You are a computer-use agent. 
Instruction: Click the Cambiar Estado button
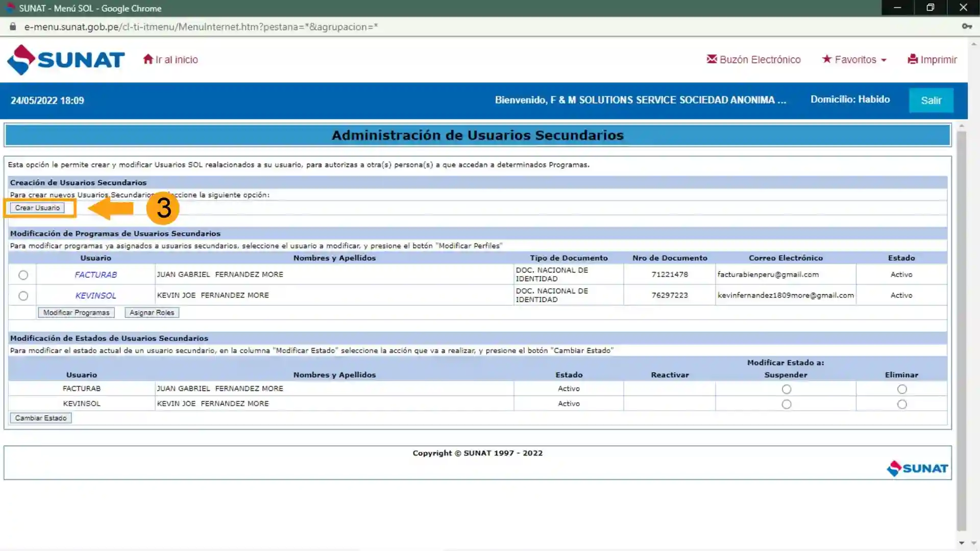(41, 418)
